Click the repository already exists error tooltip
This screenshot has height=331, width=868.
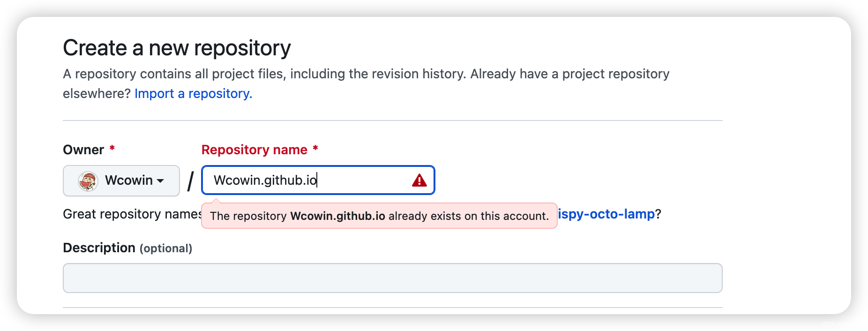click(379, 216)
